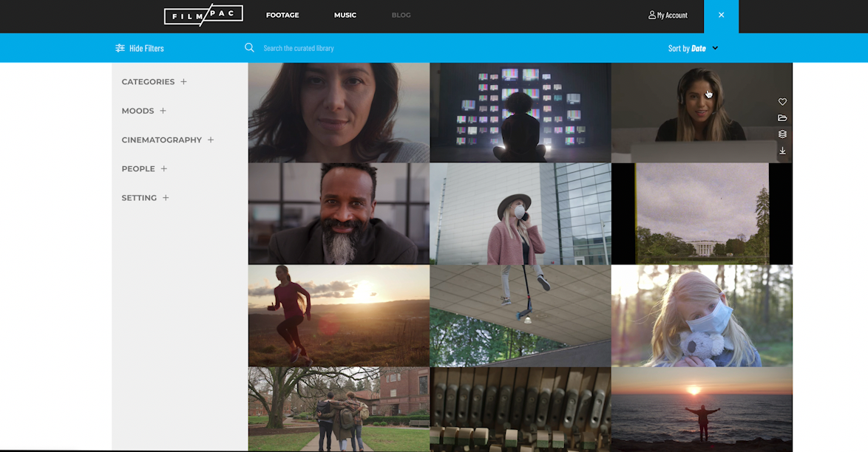Switch to the FOOTAGE section
Viewport: 868px width, 452px height.
282,15
